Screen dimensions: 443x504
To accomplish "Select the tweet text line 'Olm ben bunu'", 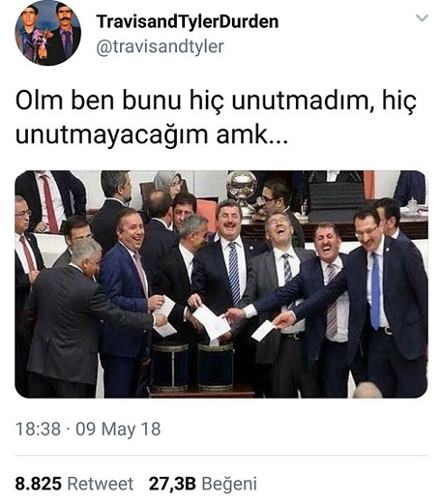I will coord(98,101).
